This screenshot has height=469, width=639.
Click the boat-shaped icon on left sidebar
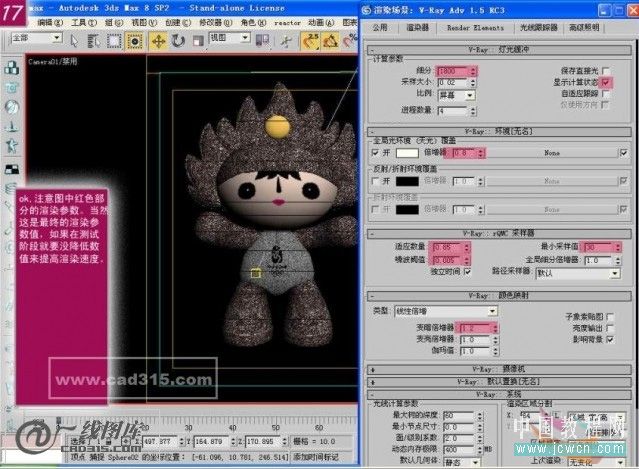pyautogui.click(x=11, y=126)
